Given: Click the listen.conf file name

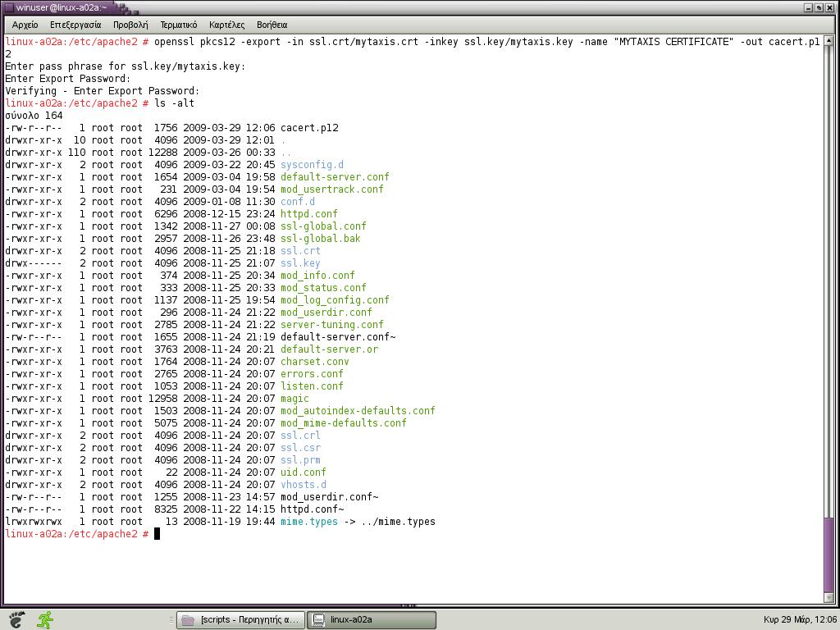Looking at the screenshot, I should click(312, 386).
